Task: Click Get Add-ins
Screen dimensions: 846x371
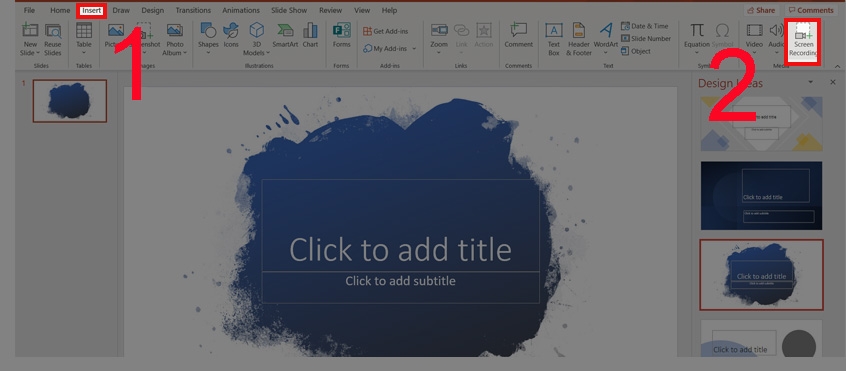Action: [386, 31]
